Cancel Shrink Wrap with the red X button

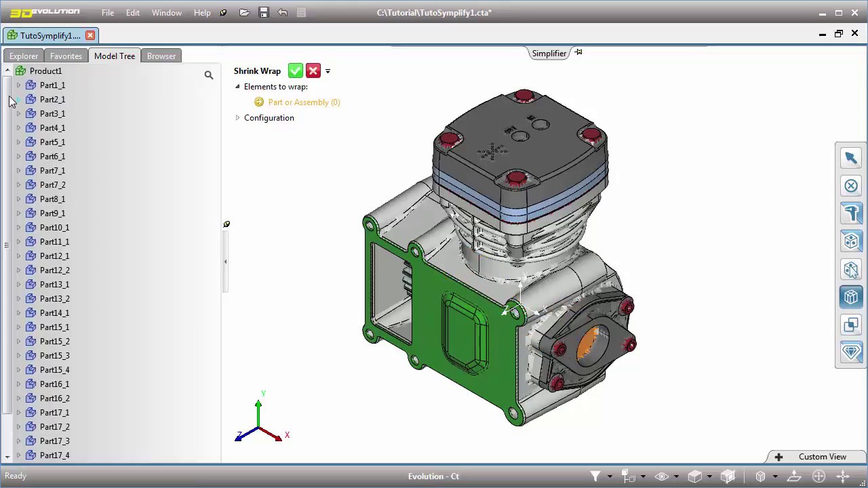[x=313, y=70]
